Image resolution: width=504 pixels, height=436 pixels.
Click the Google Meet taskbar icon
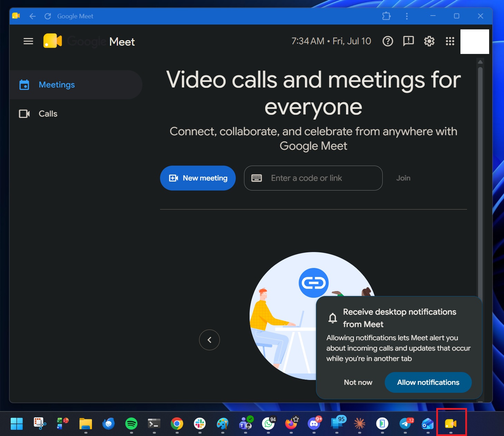[x=451, y=424]
